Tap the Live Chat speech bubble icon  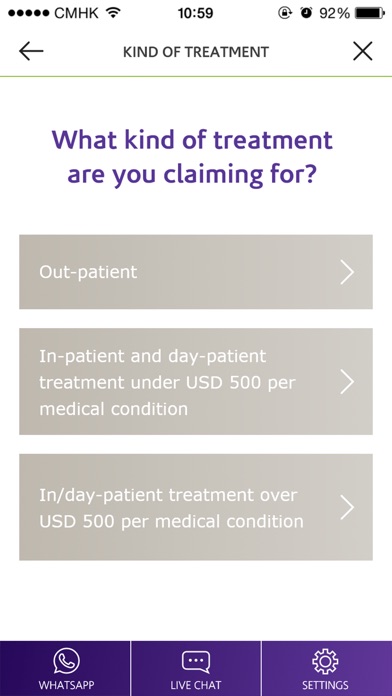195,662
